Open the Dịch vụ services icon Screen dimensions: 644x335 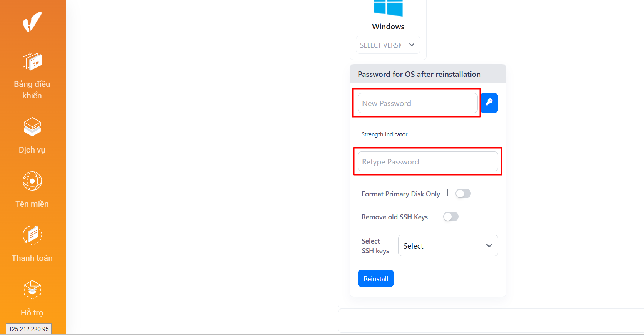click(x=32, y=127)
